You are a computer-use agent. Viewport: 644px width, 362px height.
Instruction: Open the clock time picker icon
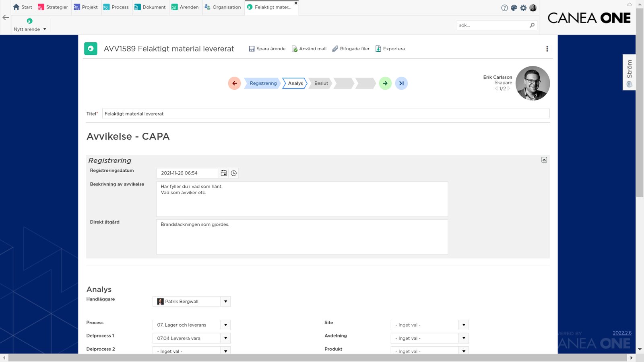(234, 173)
